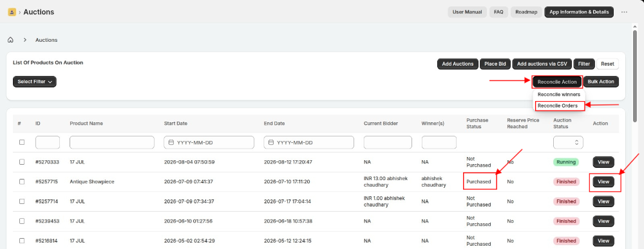Click ID cell #5270333

47,162
